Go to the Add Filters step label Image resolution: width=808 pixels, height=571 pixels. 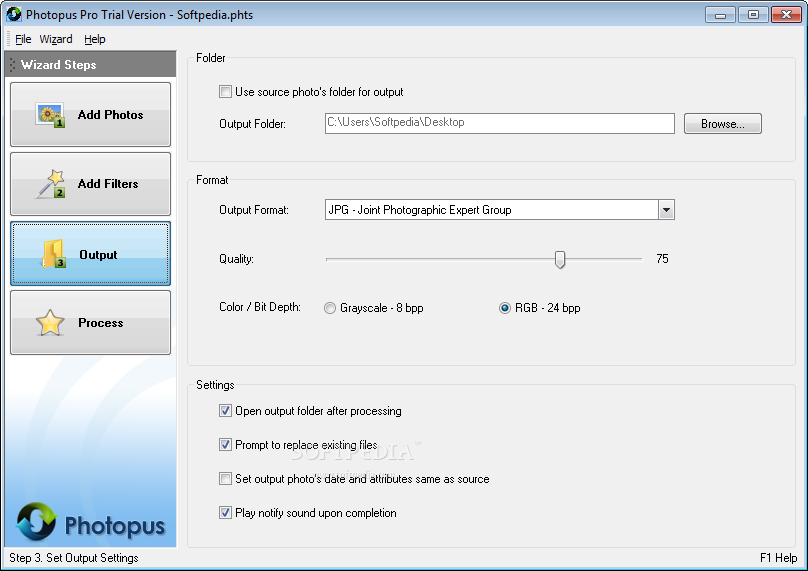108,184
